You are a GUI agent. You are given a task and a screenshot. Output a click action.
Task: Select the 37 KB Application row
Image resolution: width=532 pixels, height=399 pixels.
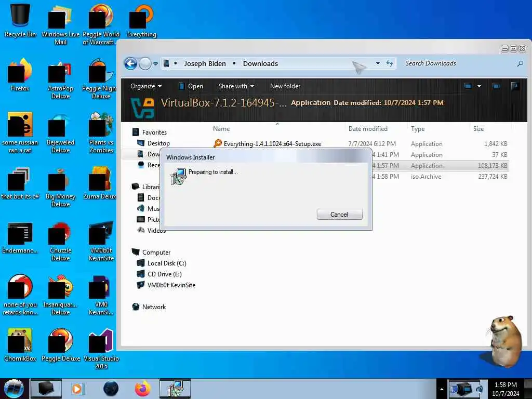pos(441,155)
